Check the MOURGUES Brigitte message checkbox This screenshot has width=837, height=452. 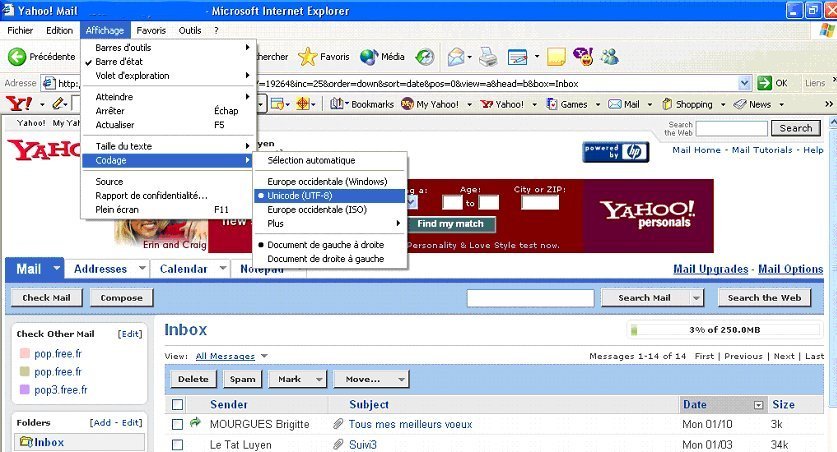(178, 424)
